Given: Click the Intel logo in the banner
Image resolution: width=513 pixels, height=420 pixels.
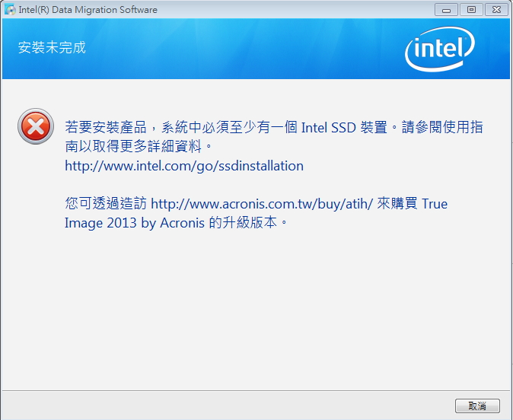Looking at the screenshot, I should pyautogui.click(x=440, y=49).
